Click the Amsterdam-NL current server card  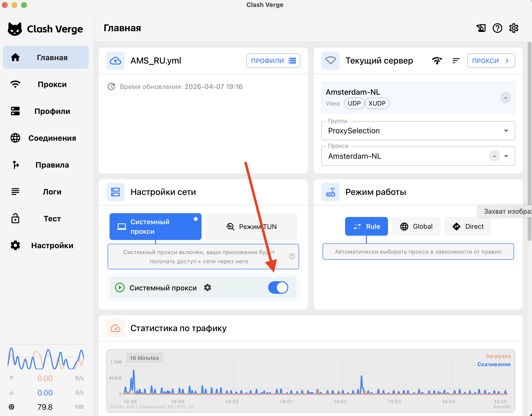[418, 98]
